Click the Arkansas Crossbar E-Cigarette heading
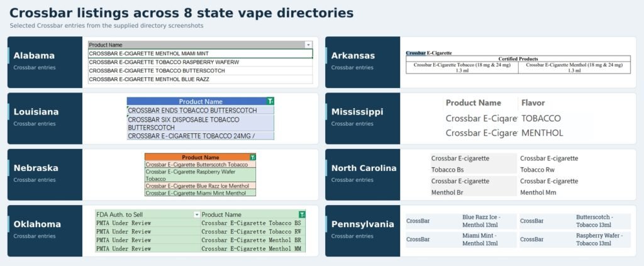The image size is (644, 266). (x=429, y=53)
